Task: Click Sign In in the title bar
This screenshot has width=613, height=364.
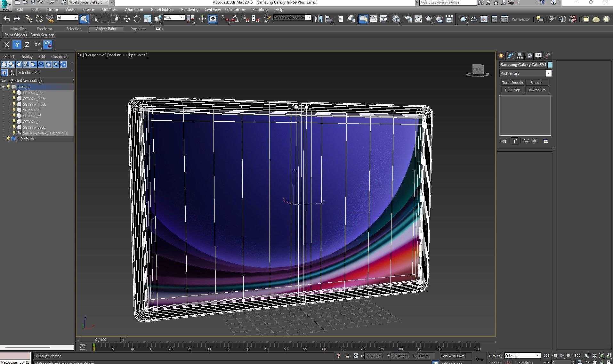Action: [514, 3]
